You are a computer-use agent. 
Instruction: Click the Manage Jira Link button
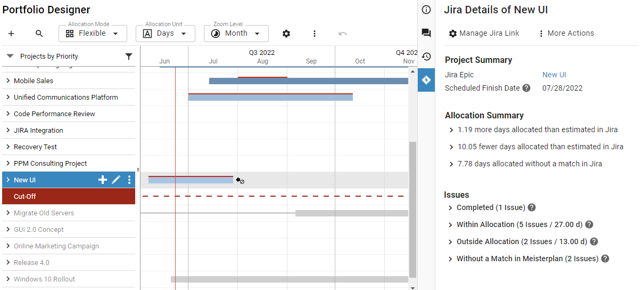click(x=484, y=33)
